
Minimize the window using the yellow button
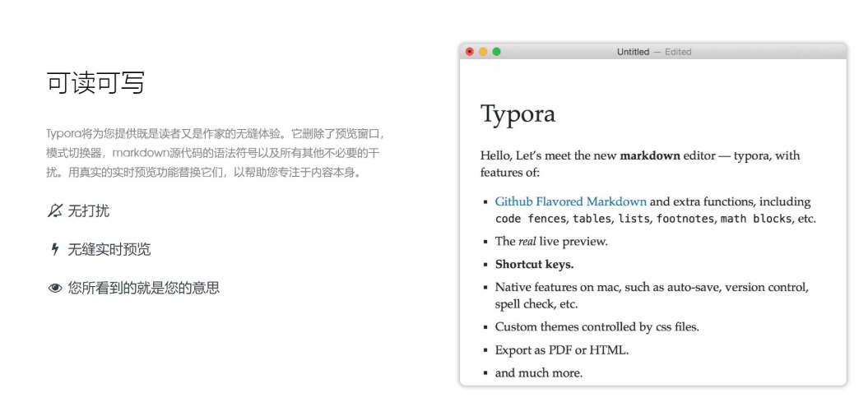pyautogui.click(x=483, y=52)
